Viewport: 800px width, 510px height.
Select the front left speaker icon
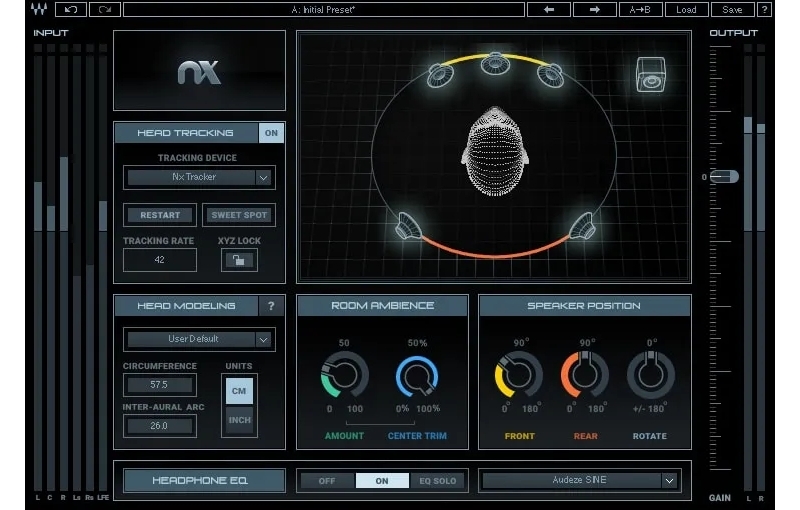point(440,75)
